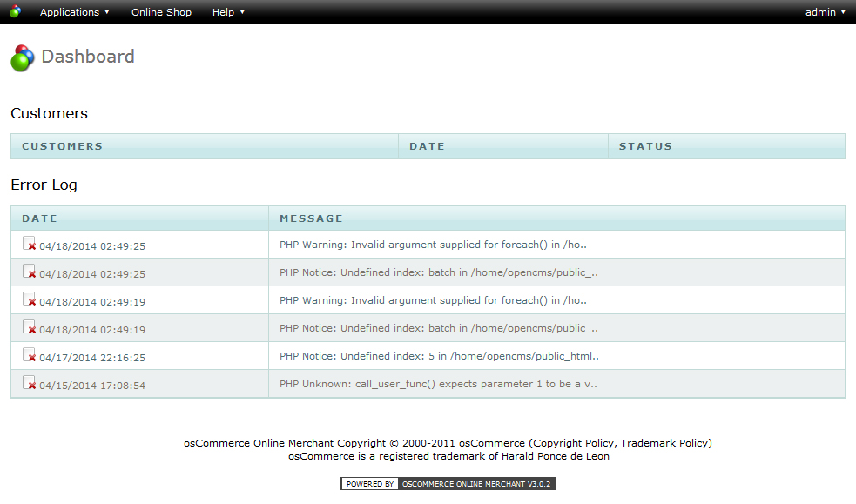
Task: Delete log entry 02:49:19 with PHP Notice batch
Action: (30, 327)
